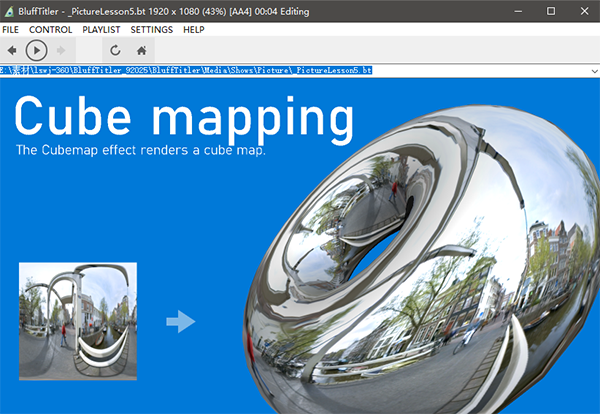Go back with the left arrow icon
The height and width of the screenshot is (414, 600).
12,50
